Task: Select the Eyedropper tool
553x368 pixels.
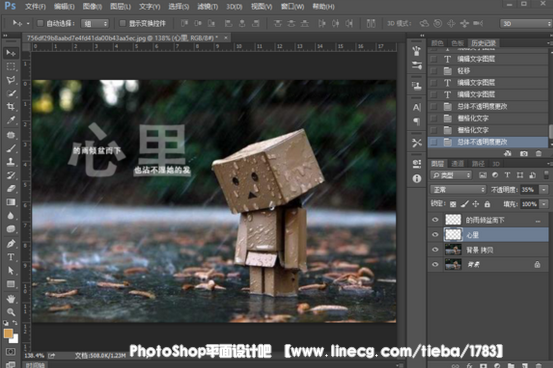Action: [x=11, y=120]
